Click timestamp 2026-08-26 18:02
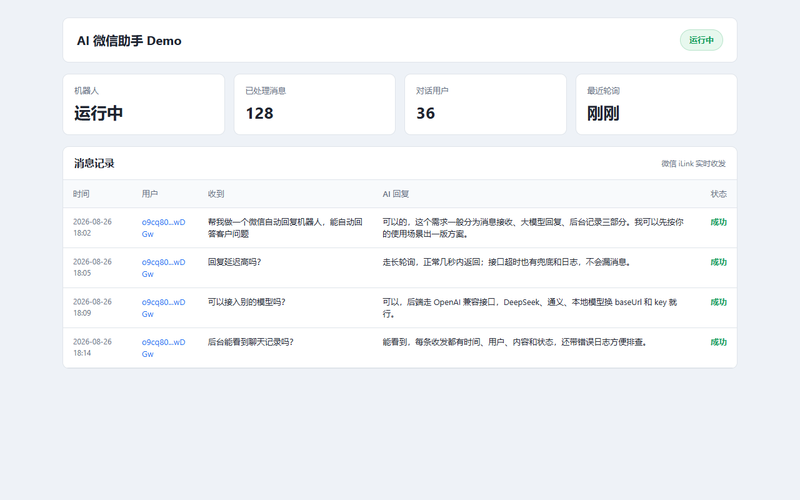 [x=92, y=228]
